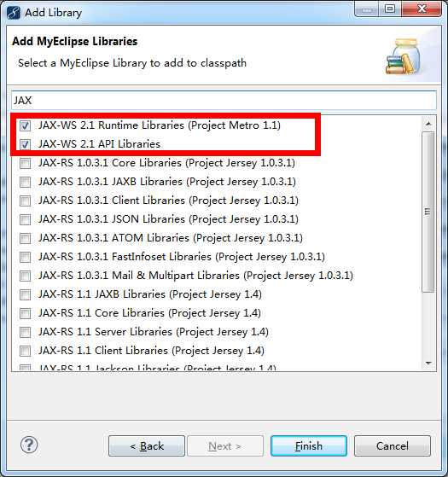Click the Cancel button
Viewport: 448px width, 477px height.
393,446
